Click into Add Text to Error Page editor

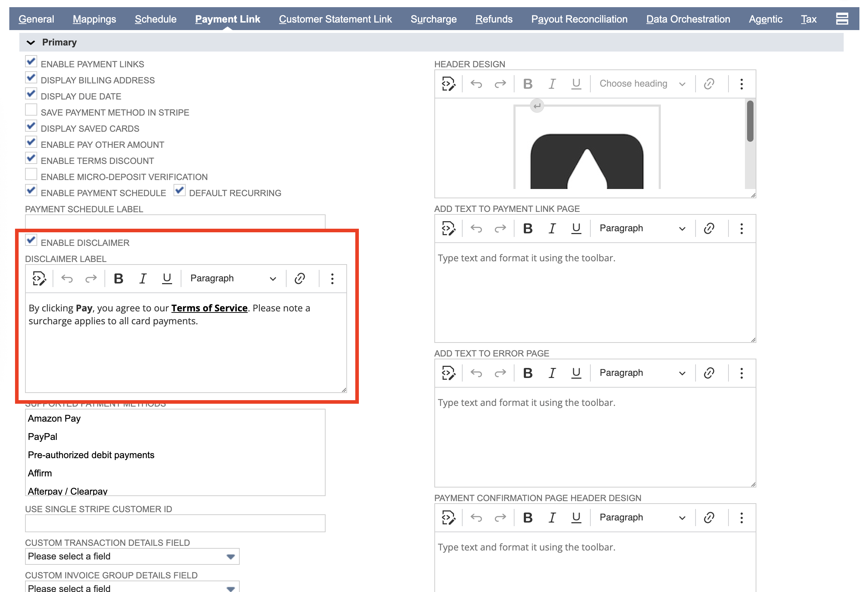[x=595, y=437]
